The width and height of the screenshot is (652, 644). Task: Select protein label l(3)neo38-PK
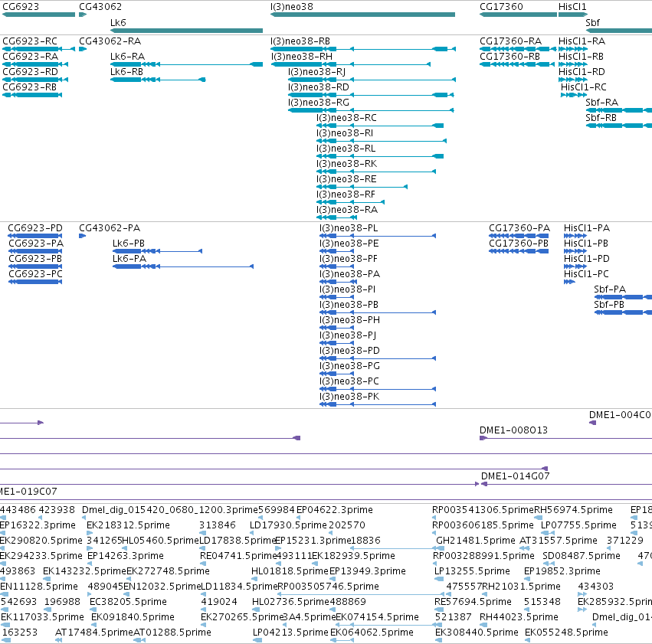tap(349, 397)
